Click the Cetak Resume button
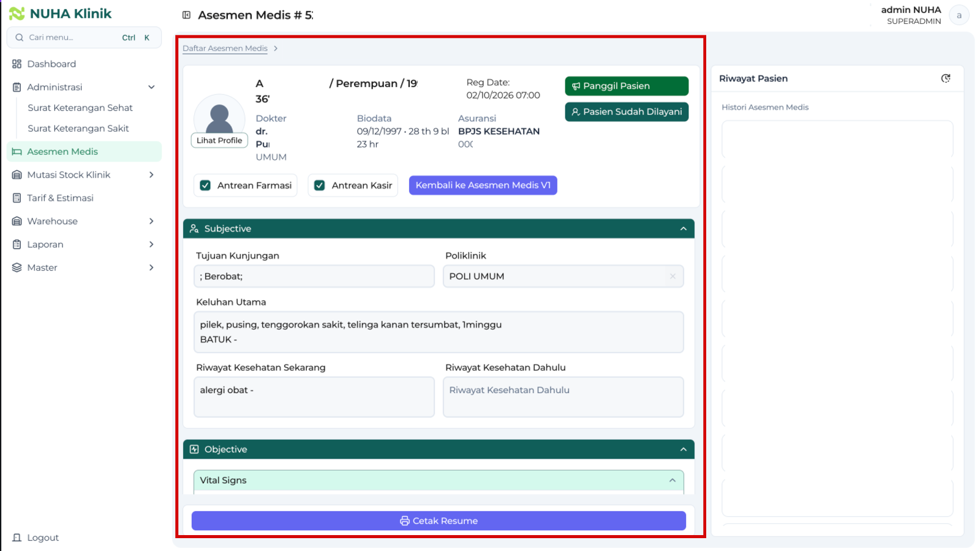Screen dimensions: 980x551 (439, 521)
